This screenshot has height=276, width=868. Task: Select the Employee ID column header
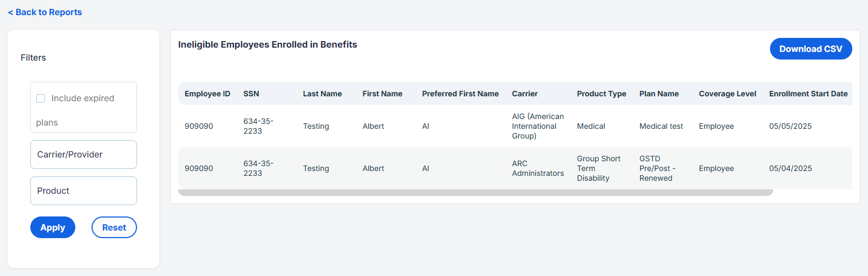pos(207,94)
